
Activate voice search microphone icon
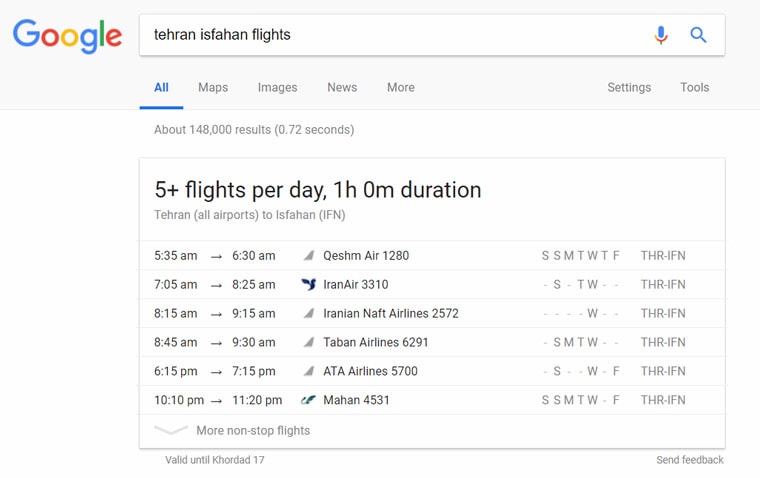(661, 35)
